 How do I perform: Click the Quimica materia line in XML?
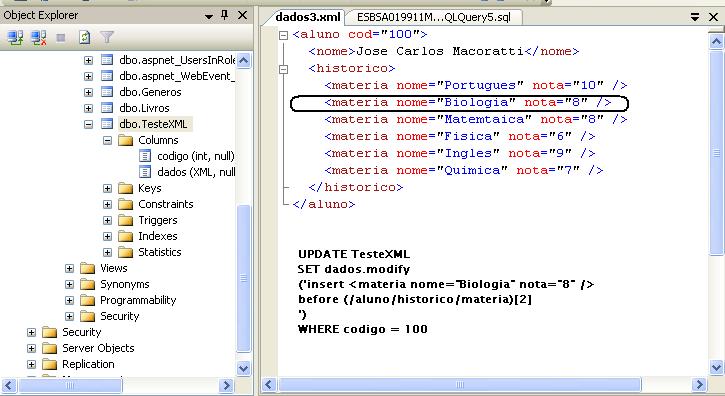pyautogui.click(x=464, y=171)
